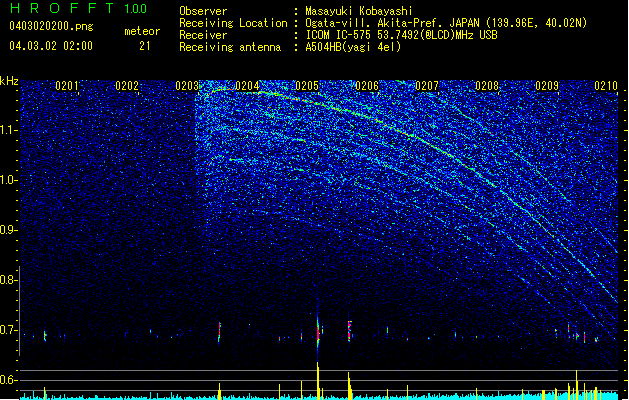Click the 0206 time marker
629x400 pixels.
point(367,86)
